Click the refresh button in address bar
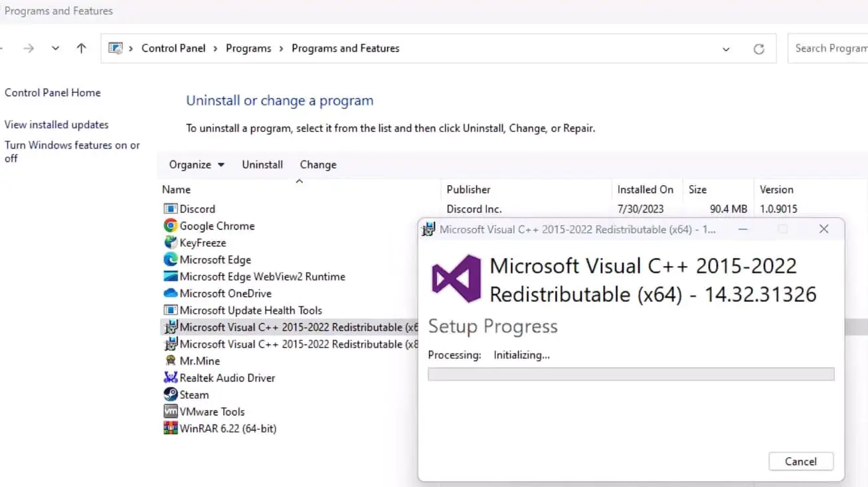The image size is (868, 487). tap(758, 48)
